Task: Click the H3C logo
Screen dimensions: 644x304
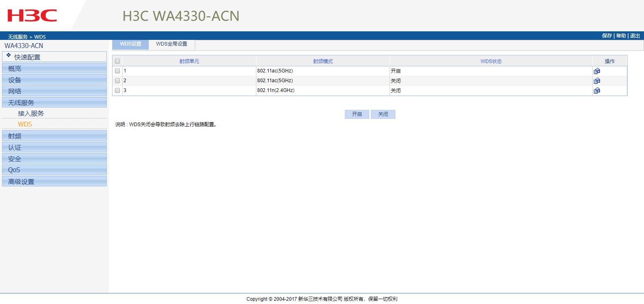Action: [x=32, y=16]
